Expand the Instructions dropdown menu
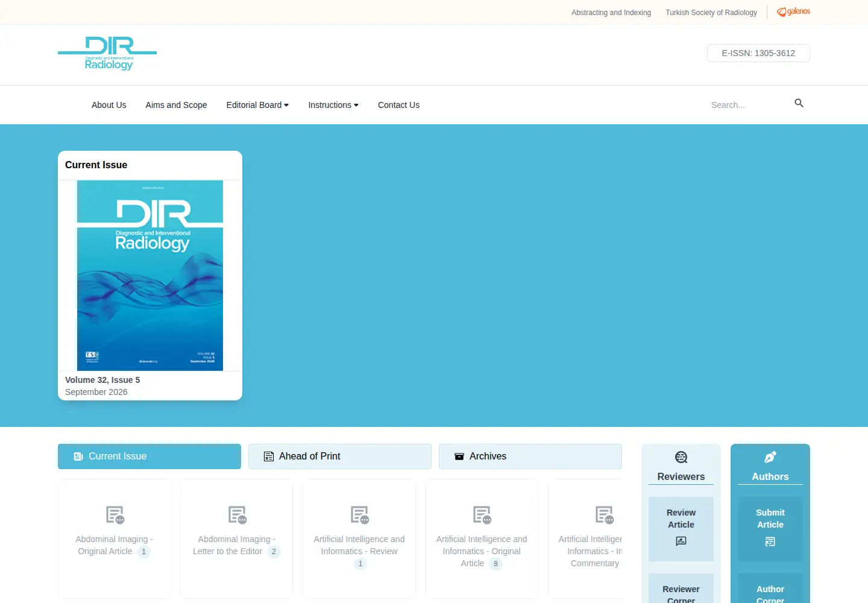Screen dimensions: 868x603 pos(333,105)
